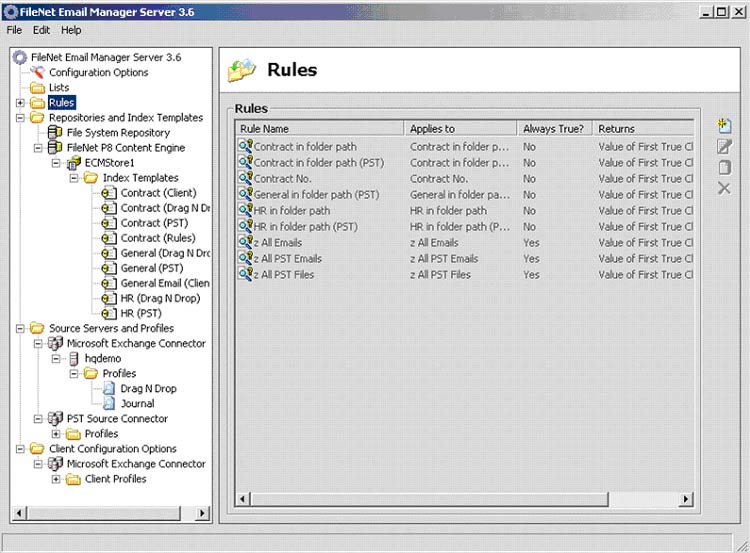Collapse Source Servers and Profiles node
Viewport: 750px width, 553px height.
click(20, 329)
